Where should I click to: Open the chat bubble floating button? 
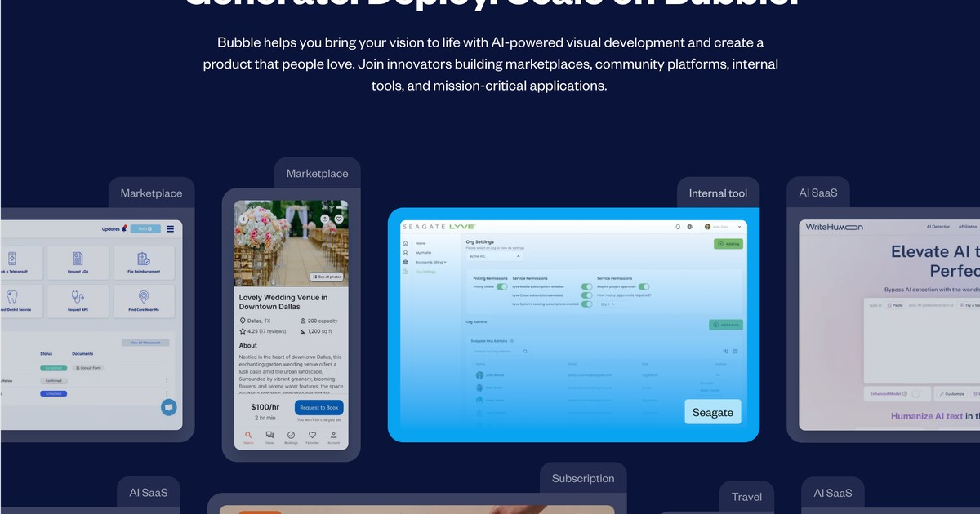pyautogui.click(x=168, y=407)
